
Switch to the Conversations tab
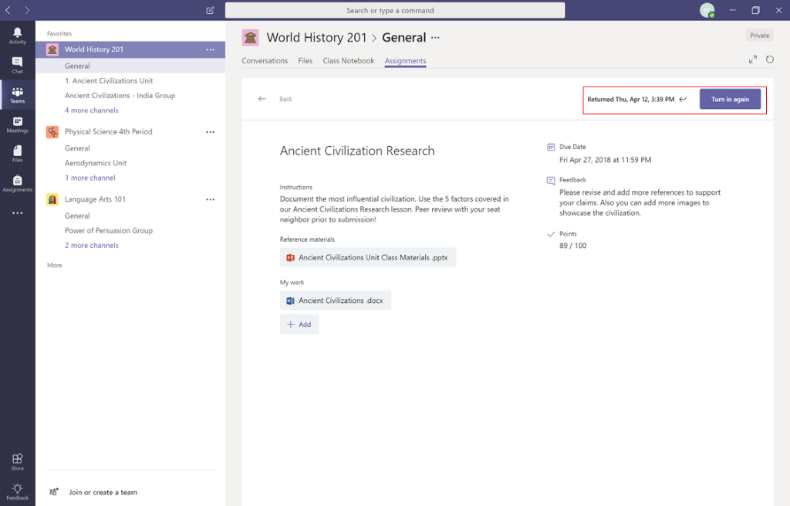(265, 61)
